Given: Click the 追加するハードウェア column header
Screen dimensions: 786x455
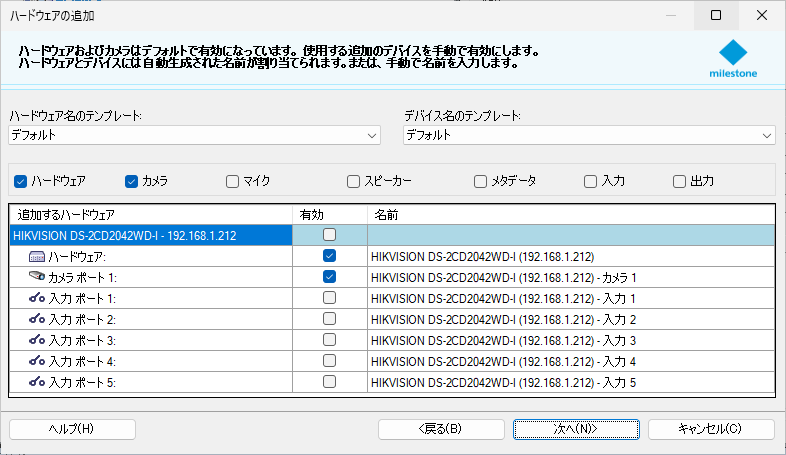Looking at the screenshot, I should pos(150,215).
